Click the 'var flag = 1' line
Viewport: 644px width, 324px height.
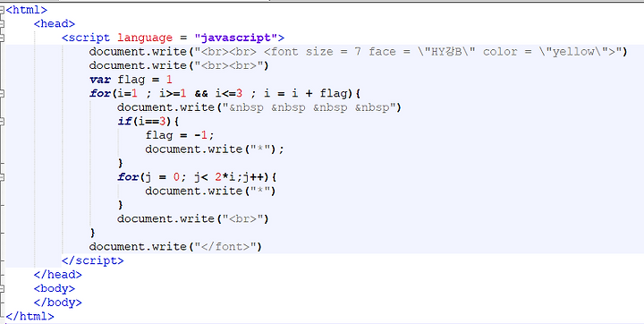pos(131,80)
